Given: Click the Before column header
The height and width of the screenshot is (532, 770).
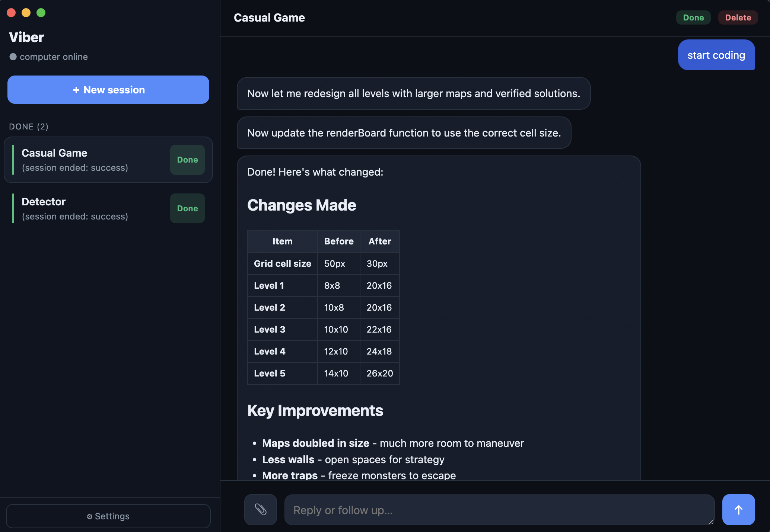Looking at the screenshot, I should pyautogui.click(x=339, y=241).
